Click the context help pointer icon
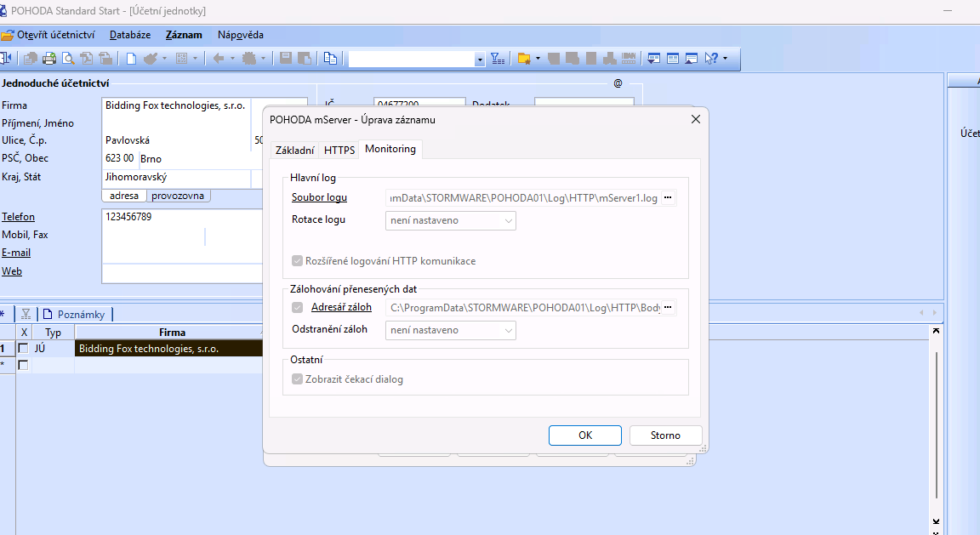 [711, 59]
